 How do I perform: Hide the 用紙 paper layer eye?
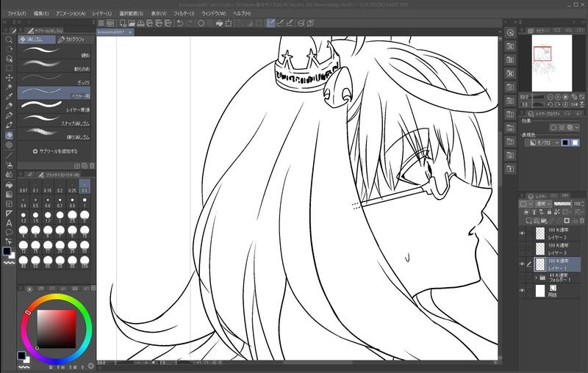tap(522, 291)
